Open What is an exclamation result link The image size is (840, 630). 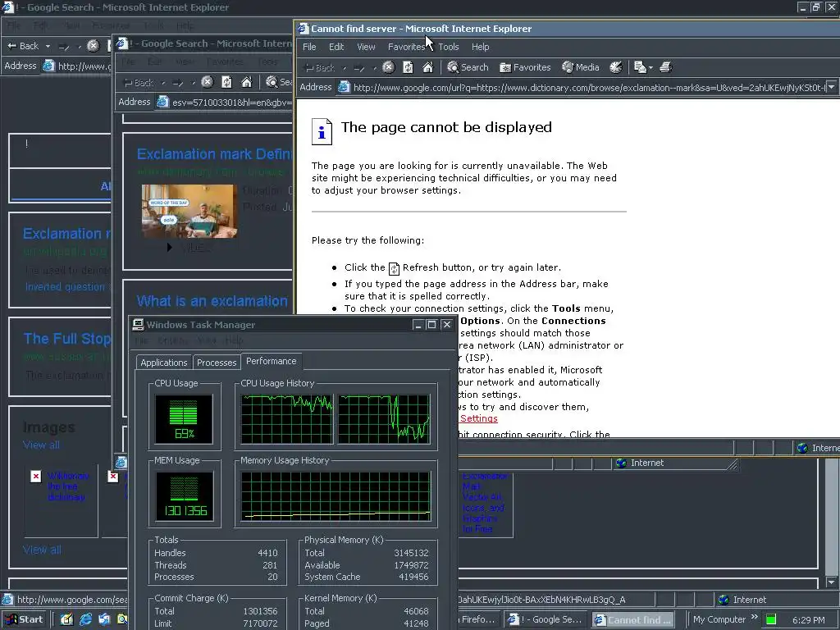click(212, 301)
